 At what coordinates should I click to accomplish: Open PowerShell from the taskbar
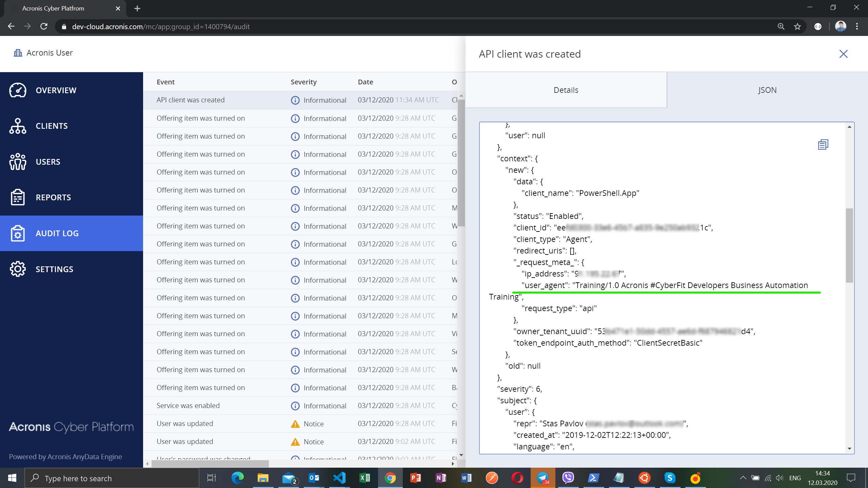(593, 478)
